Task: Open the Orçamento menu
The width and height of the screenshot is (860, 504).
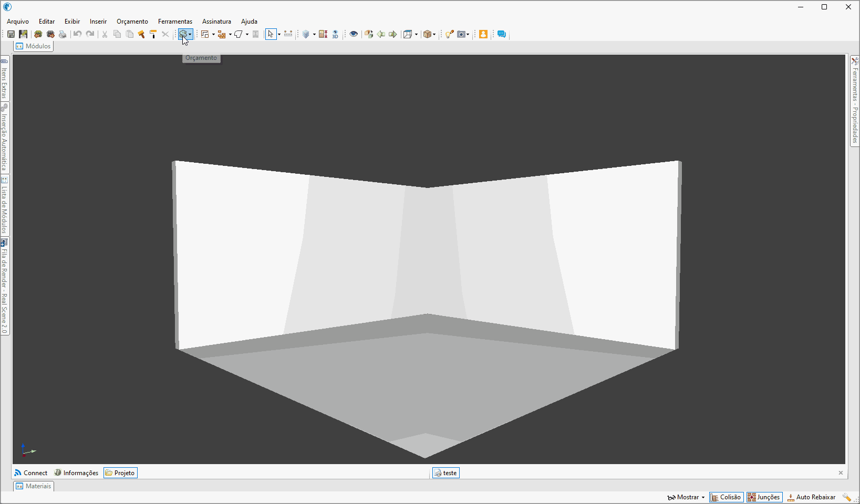Action: [132, 22]
